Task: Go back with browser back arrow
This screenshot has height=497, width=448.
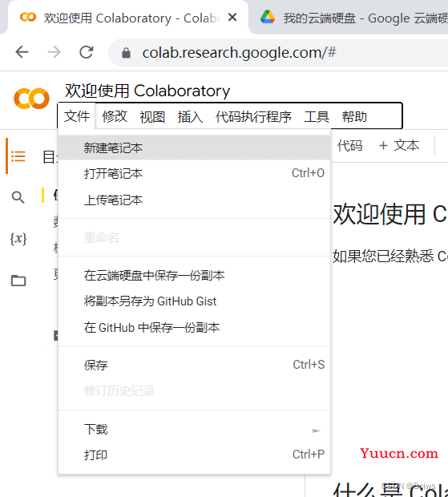Action: click(22, 52)
